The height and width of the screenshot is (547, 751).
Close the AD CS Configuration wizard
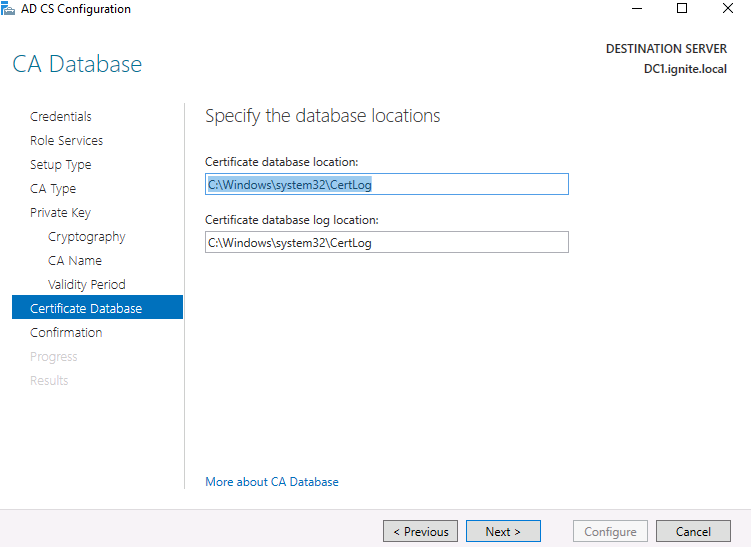(x=727, y=9)
